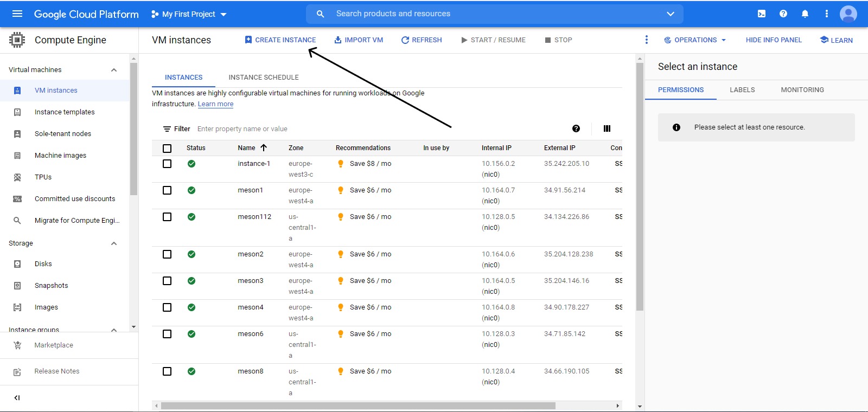868x412 pixels.
Task: Switch to the Instance Schedule tab
Action: [264, 78]
